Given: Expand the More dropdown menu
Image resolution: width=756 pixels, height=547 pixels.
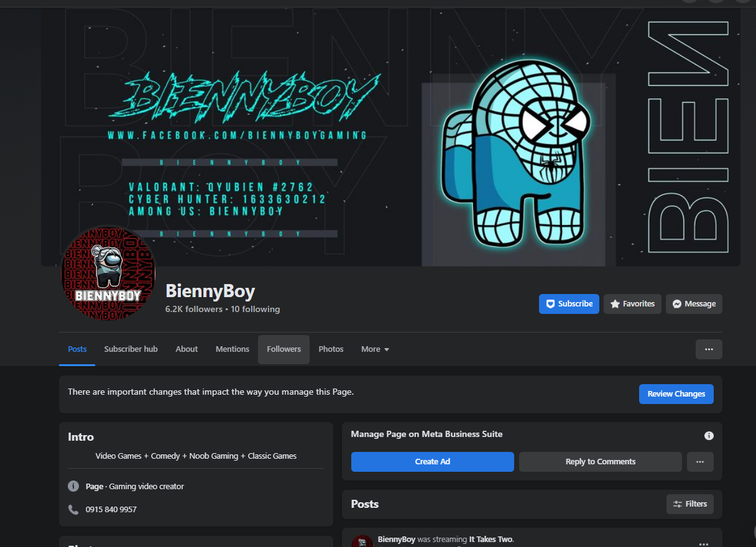Looking at the screenshot, I should pos(376,349).
